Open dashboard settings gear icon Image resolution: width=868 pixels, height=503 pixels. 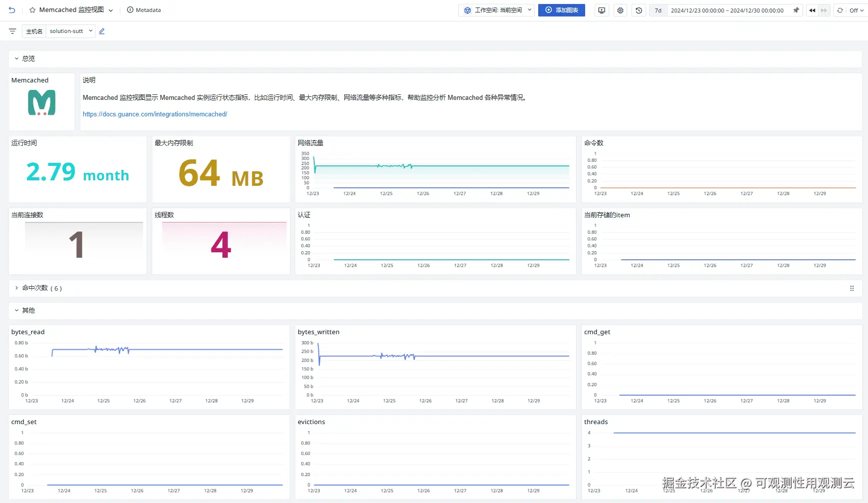click(620, 10)
